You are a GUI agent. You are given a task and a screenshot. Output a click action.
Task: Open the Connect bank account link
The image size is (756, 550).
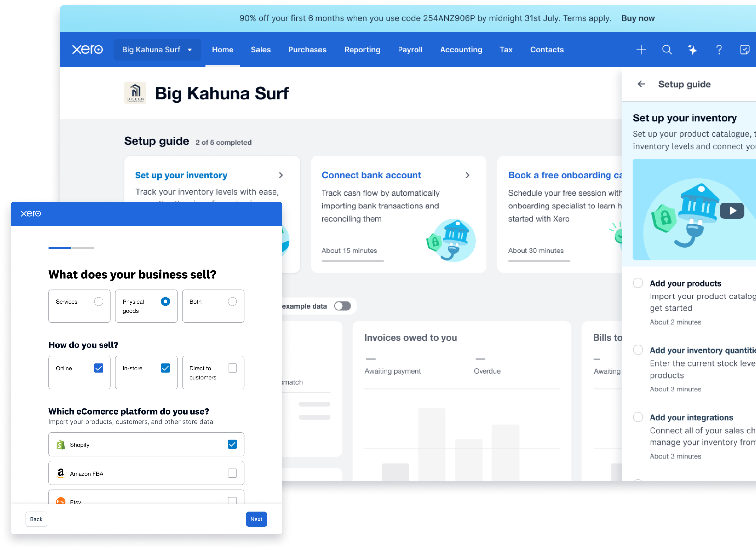371,175
